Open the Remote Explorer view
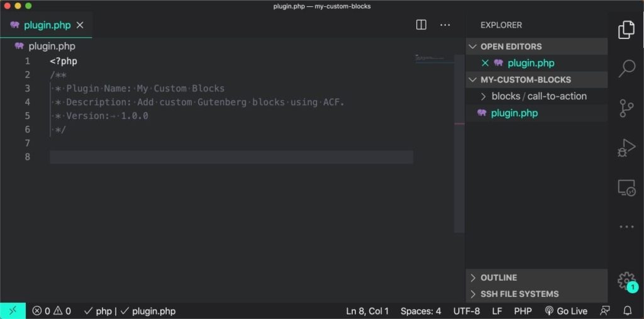Viewport: 644px width, 319px height. [627, 187]
